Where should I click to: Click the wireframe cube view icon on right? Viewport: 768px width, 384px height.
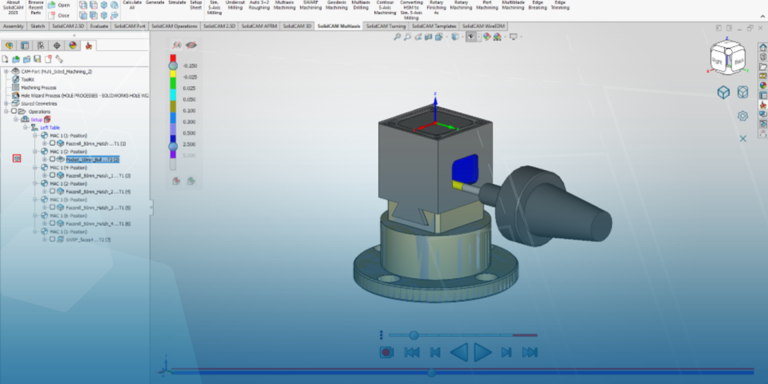(x=743, y=92)
